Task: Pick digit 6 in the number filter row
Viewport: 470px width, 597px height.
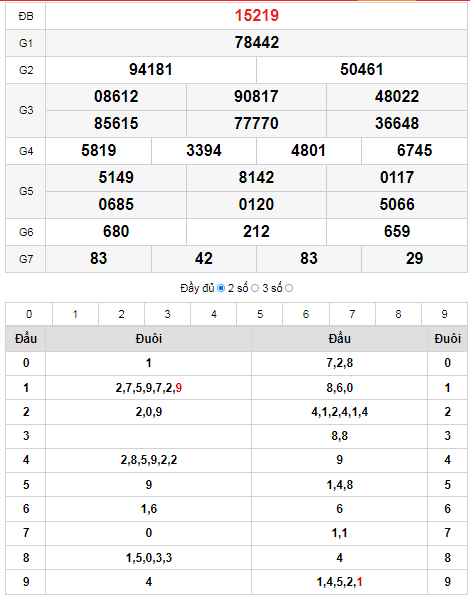Action: [306, 314]
